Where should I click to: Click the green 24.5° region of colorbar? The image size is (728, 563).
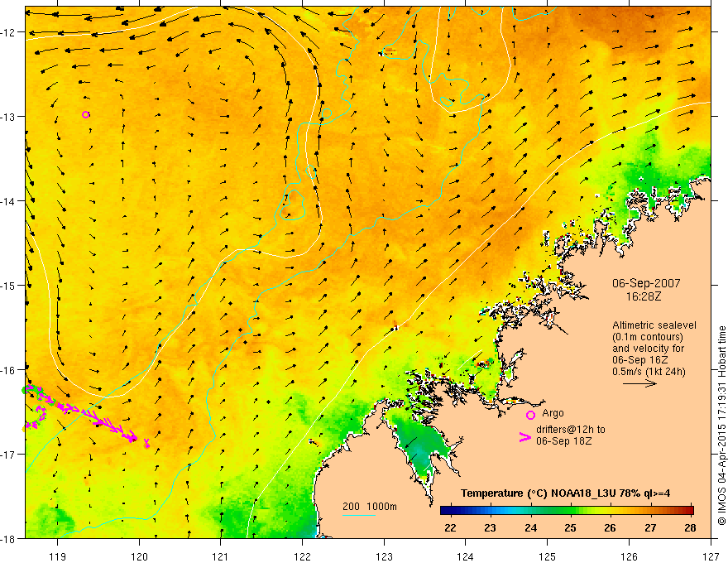(551, 511)
